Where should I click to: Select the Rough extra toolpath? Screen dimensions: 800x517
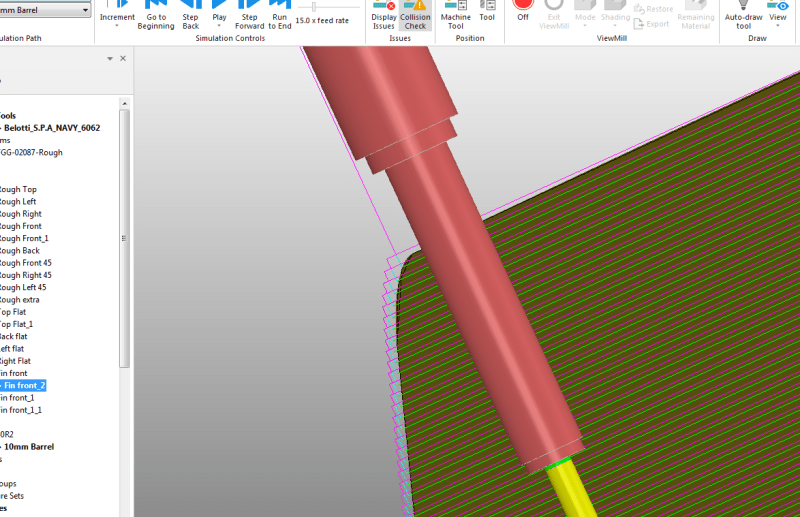pyautogui.click(x=20, y=300)
